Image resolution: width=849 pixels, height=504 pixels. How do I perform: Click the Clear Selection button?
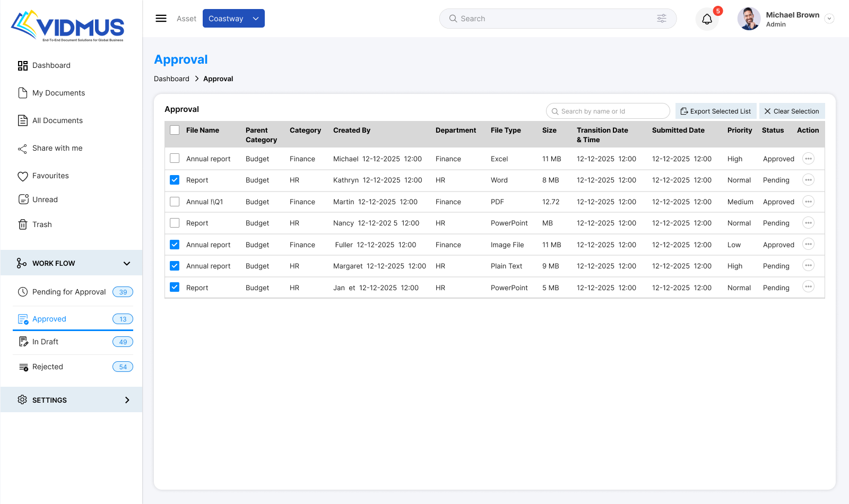[x=792, y=111]
